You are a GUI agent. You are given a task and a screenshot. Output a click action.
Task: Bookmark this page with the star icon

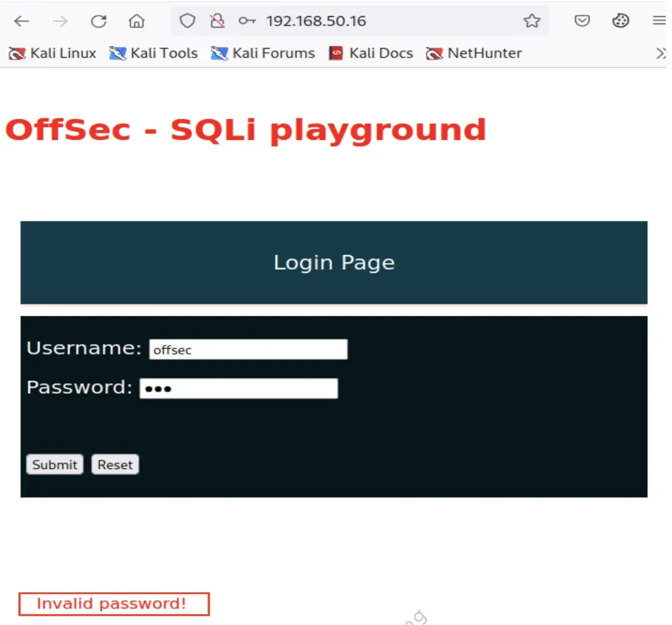pos(532,21)
